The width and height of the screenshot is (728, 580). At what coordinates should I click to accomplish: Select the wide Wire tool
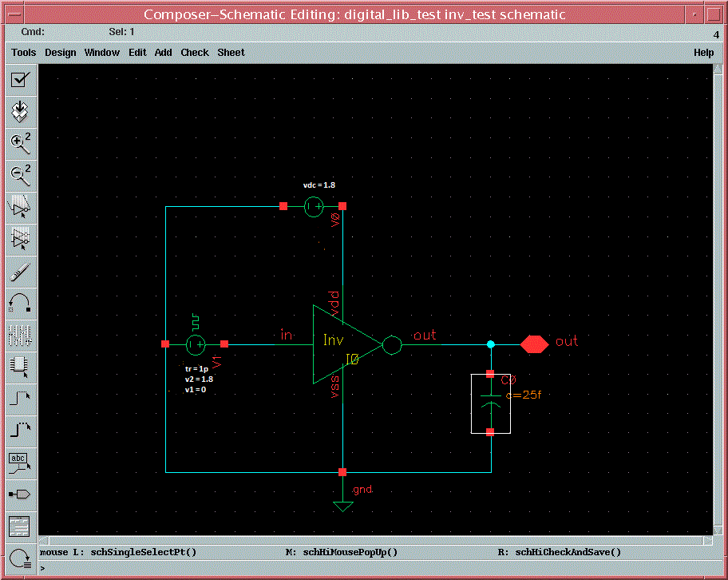click(21, 430)
